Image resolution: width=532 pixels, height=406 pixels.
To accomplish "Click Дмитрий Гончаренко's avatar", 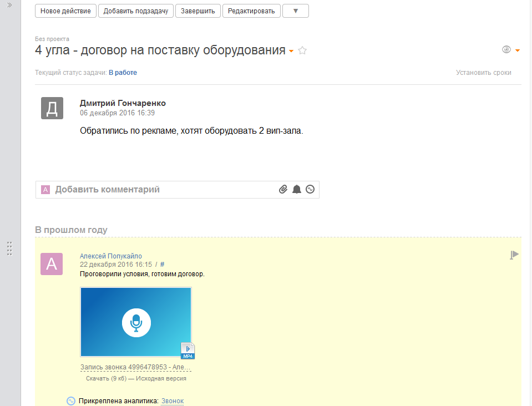I will click(52, 109).
